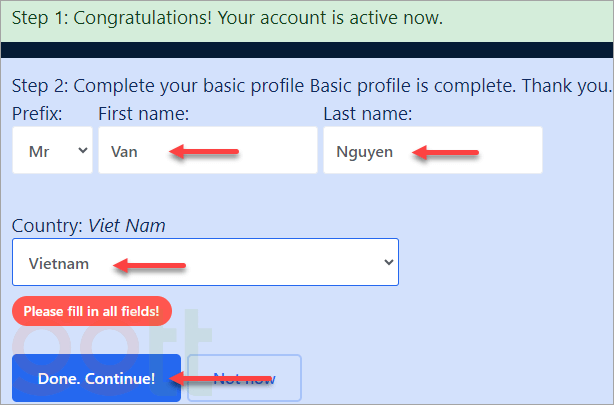This screenshot has height=405, width=614.
Task: Click the Step 1 congratulations banner
Action: click(228, 18)
